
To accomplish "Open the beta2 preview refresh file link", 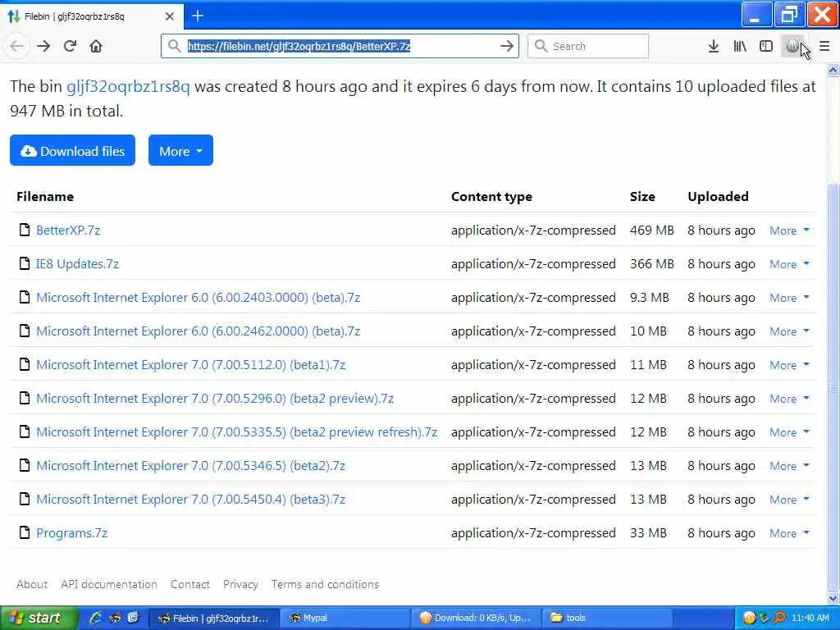I will pos(237,431).
